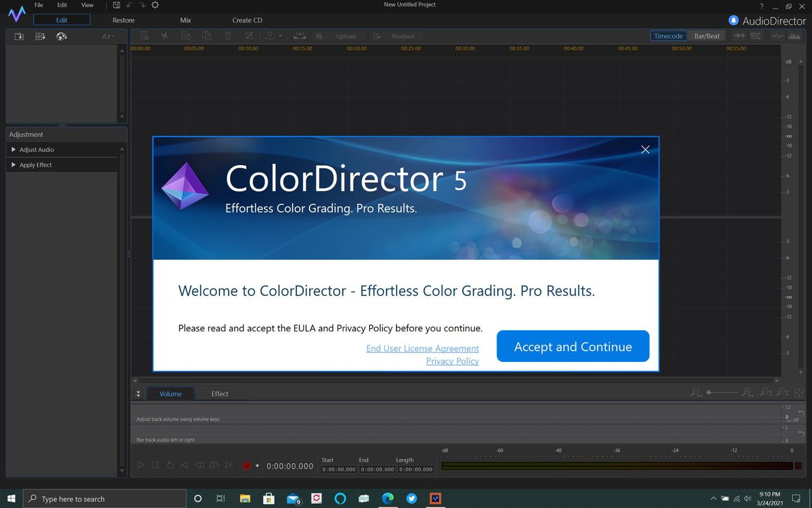Screen dimensions: 812x508
Task: Click the End time field
Action: pos(377,469)
